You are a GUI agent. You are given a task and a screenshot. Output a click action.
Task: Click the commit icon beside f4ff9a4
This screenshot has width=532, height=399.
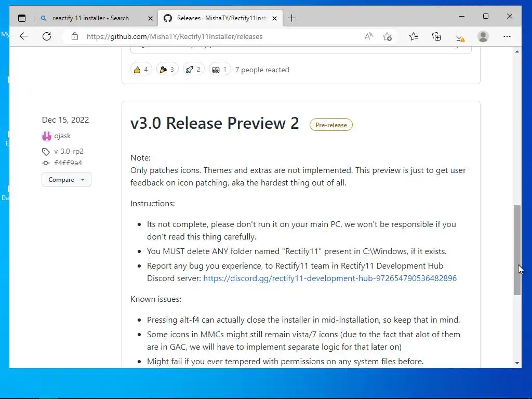pyautogui.click(x=46, y=163)
